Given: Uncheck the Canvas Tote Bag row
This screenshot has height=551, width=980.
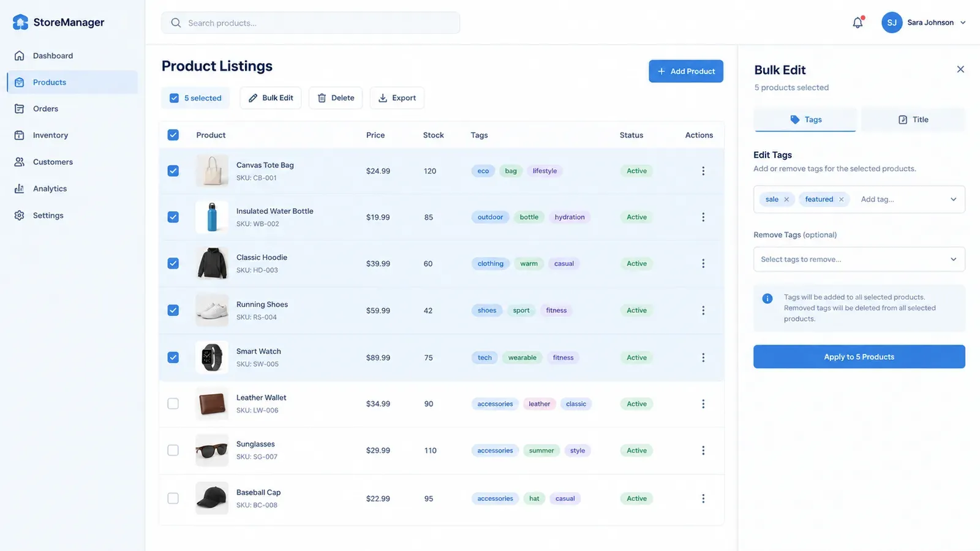Looking at the screenshot, I should coord(173,171).
